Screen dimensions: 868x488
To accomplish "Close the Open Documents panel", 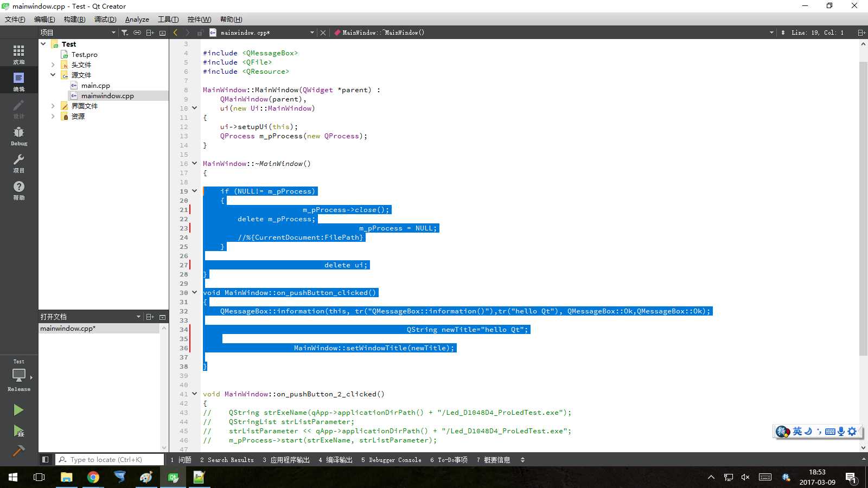I will click(x=162, y=317).
